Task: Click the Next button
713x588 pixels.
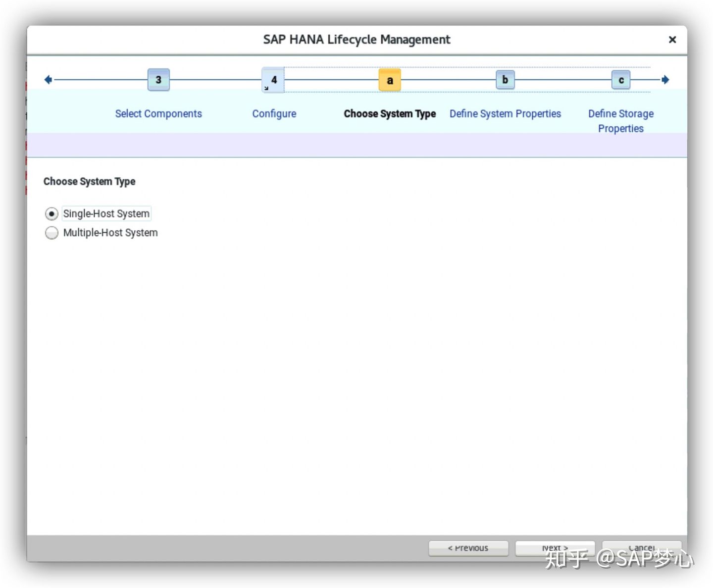Action: (555, 548)
